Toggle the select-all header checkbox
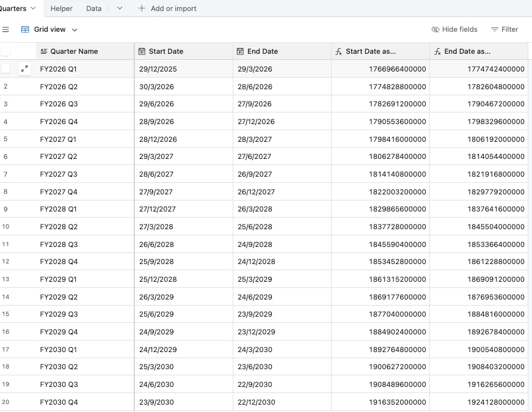Screen dimensions: 532x412 (5, 51)
